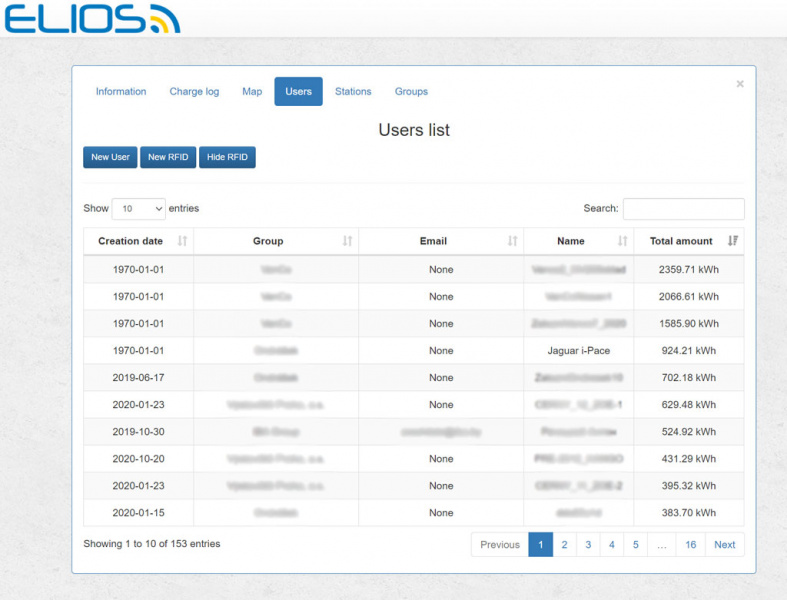Click the 2020-10-20 creation date
The height and width of the screenshot is (600, 787).
point(139,459)
